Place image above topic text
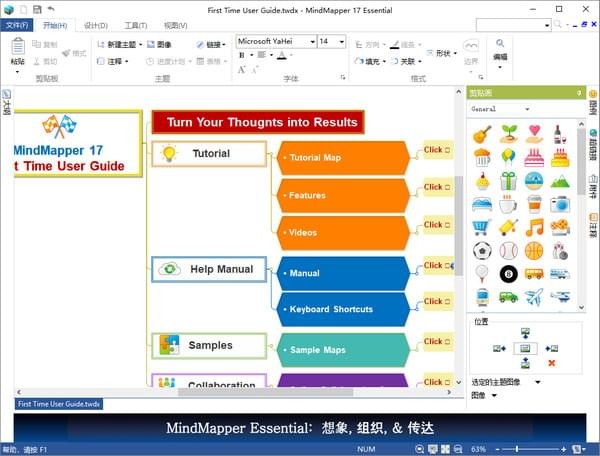600x456 pixels. pos(525,333)
